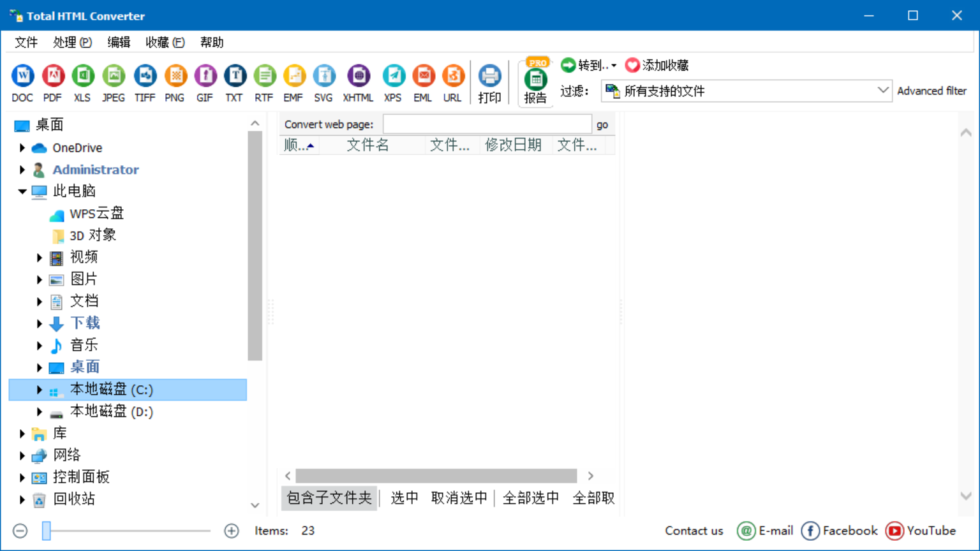Click in Convert web page field
The width and height of the screenshot is (980, 551).
pos(487,124)
